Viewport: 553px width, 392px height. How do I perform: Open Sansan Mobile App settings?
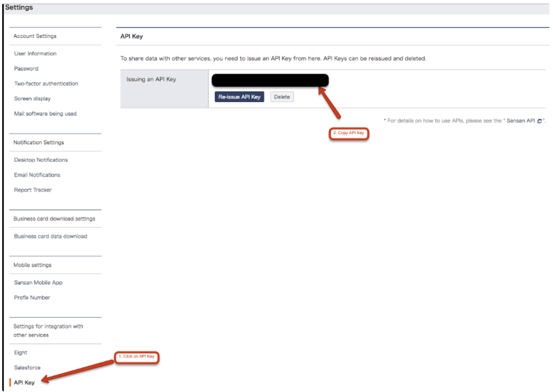click(38, 283)
